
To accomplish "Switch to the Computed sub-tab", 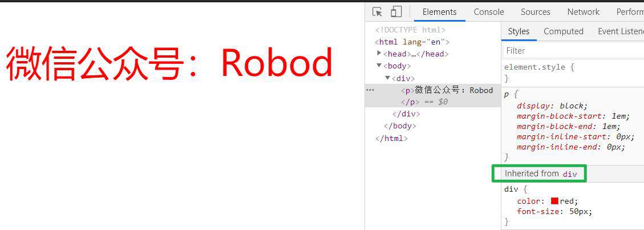I will tap(564, 31).
